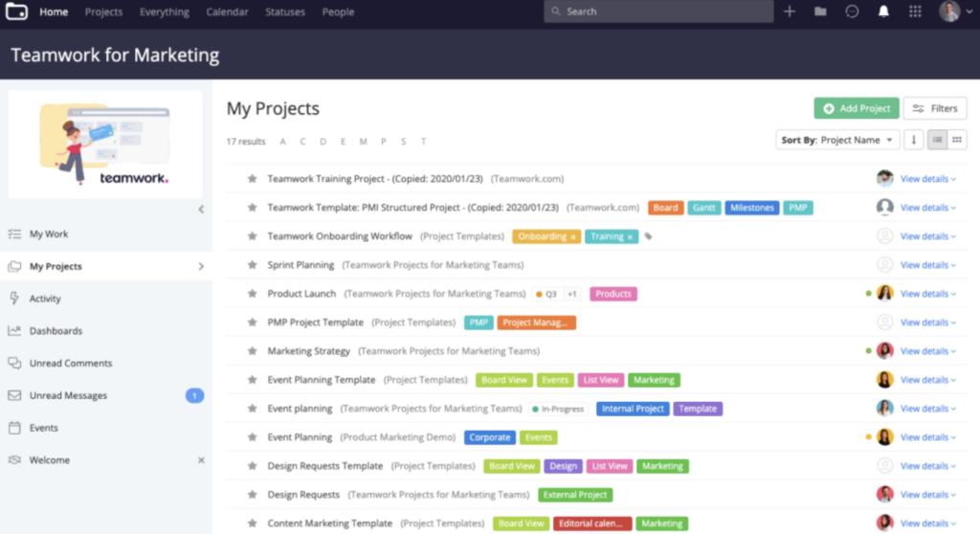Click the Products tag on Product Launch
Image resolution: width=980 pixels, height=534 pixels.
coord(613,294)
